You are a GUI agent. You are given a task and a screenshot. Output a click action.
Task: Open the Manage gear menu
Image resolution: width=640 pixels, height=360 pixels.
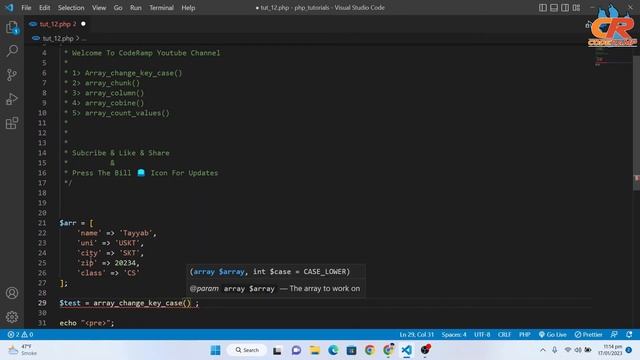(x=12, y=317)
